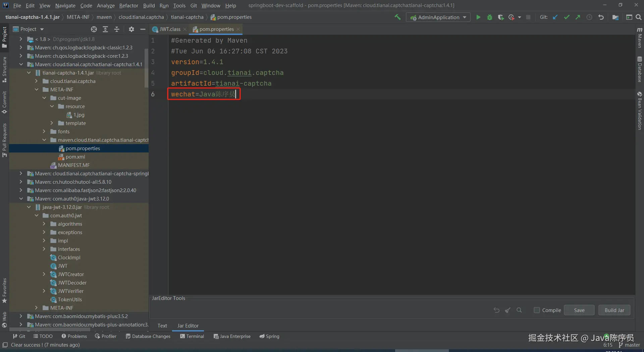Click the JarEditor search magnifier icon

click(x=519, y=310)
